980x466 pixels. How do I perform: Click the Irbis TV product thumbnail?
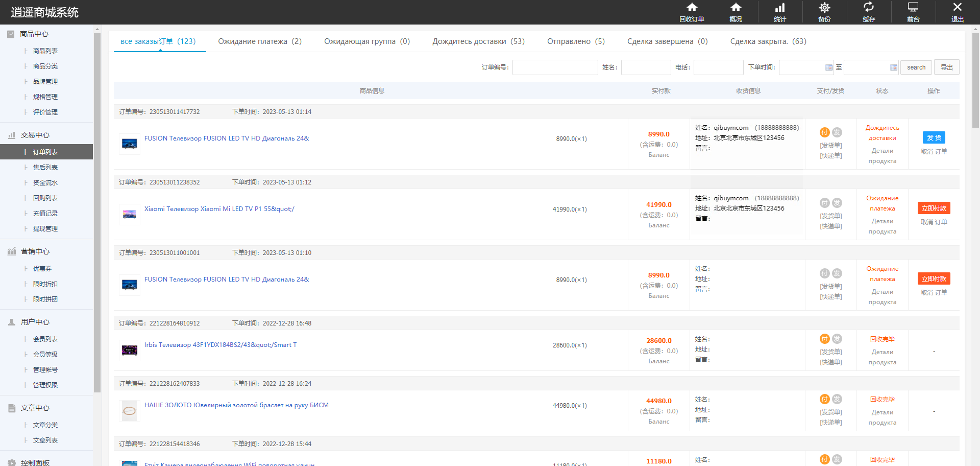coord(130,350)
